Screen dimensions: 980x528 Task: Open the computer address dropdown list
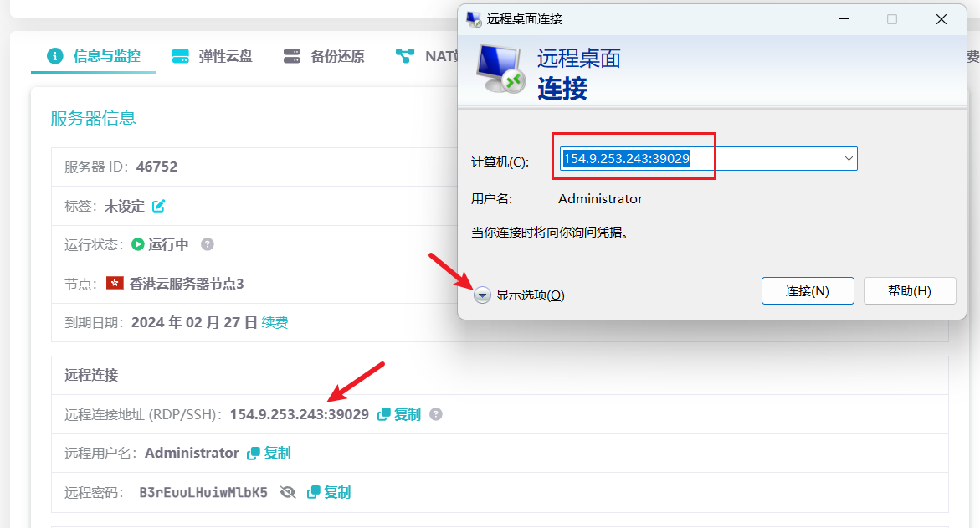849,158
